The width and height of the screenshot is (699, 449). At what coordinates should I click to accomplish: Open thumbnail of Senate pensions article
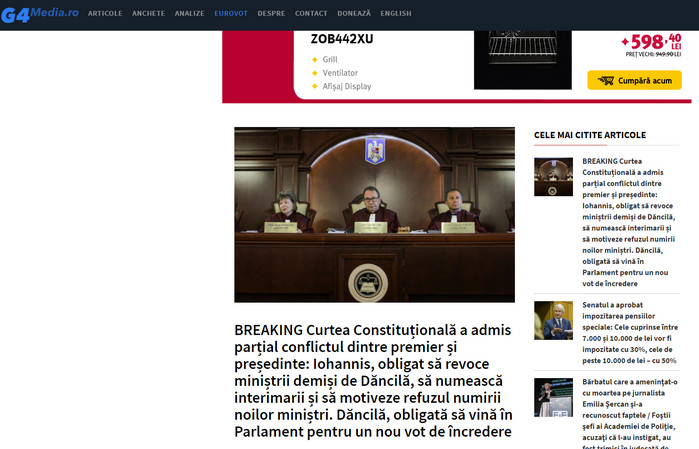(553, 320)
